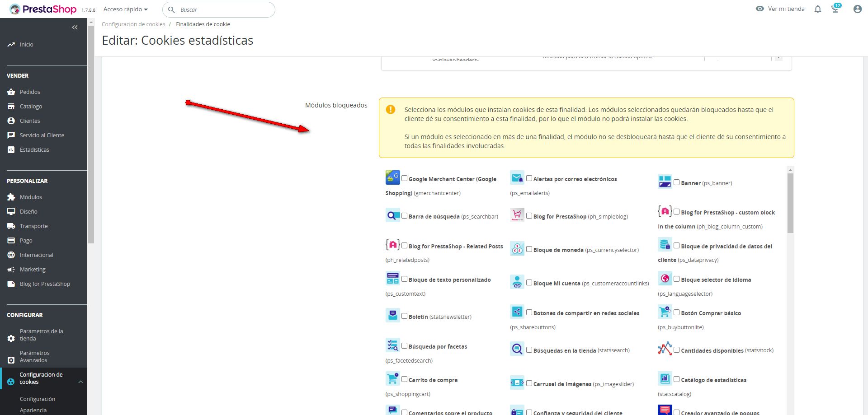Screen dimensions: 868x415
Task: Click the module list scrollbar thumb
Action: 790,203
